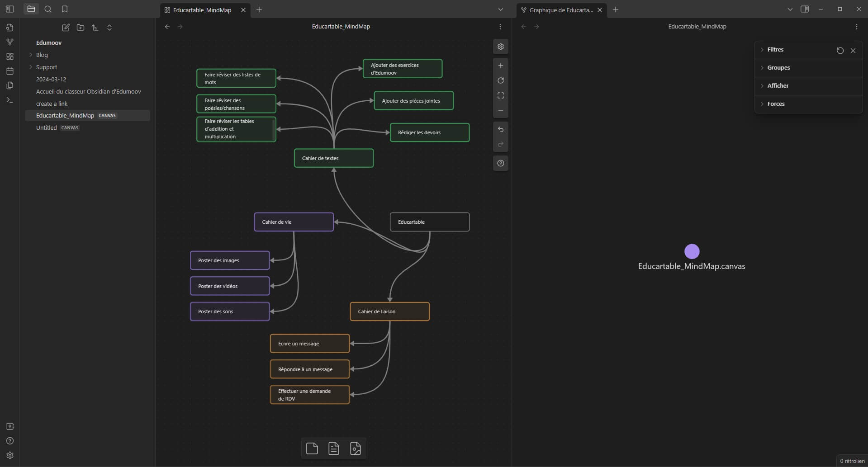868x467 pixels.
Task: Change file sort order icon
Action: click(x=95, y=28)
